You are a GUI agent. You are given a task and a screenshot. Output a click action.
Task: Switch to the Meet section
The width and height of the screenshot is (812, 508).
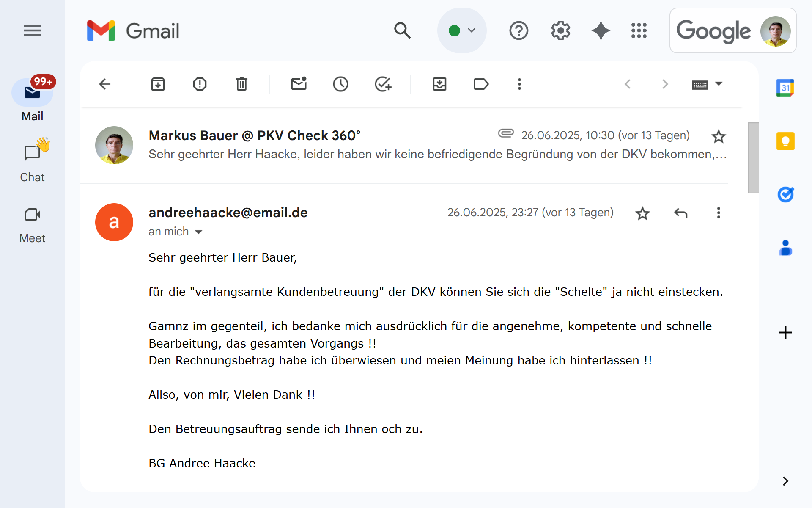32,222
